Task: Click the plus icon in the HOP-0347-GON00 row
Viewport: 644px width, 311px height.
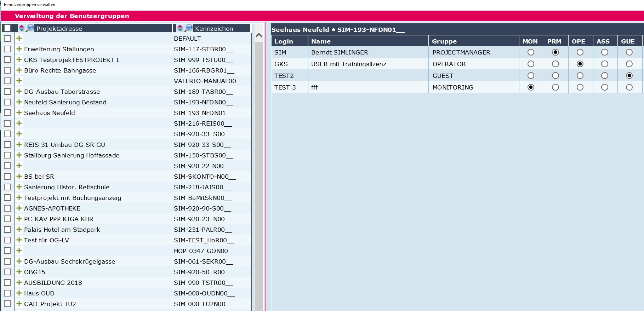Action: 19,250
